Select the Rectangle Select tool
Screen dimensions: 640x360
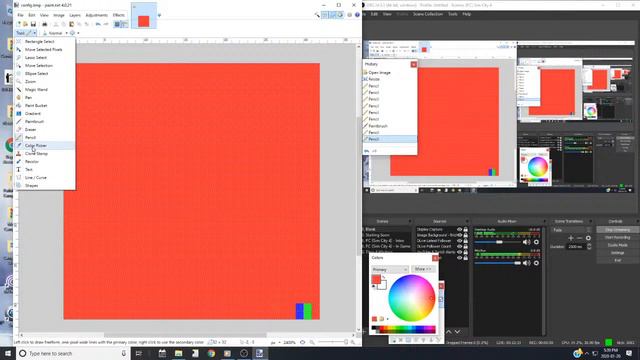click(x=44, y=42)
